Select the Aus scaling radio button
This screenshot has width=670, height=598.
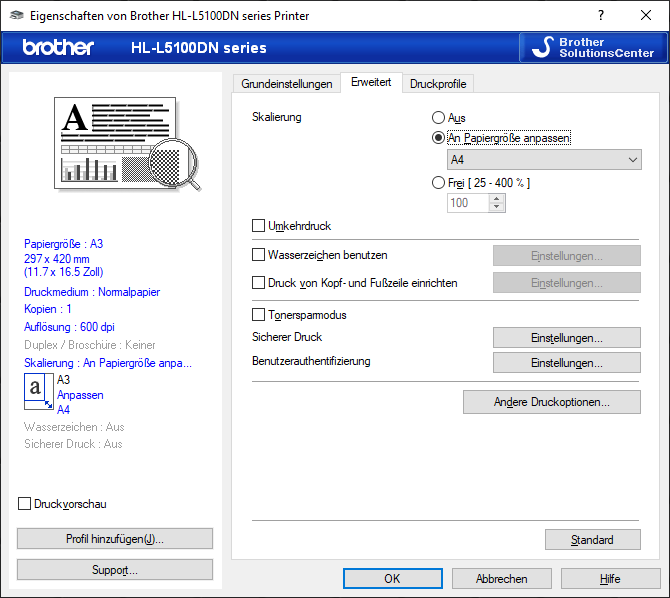tap(438, 118)
